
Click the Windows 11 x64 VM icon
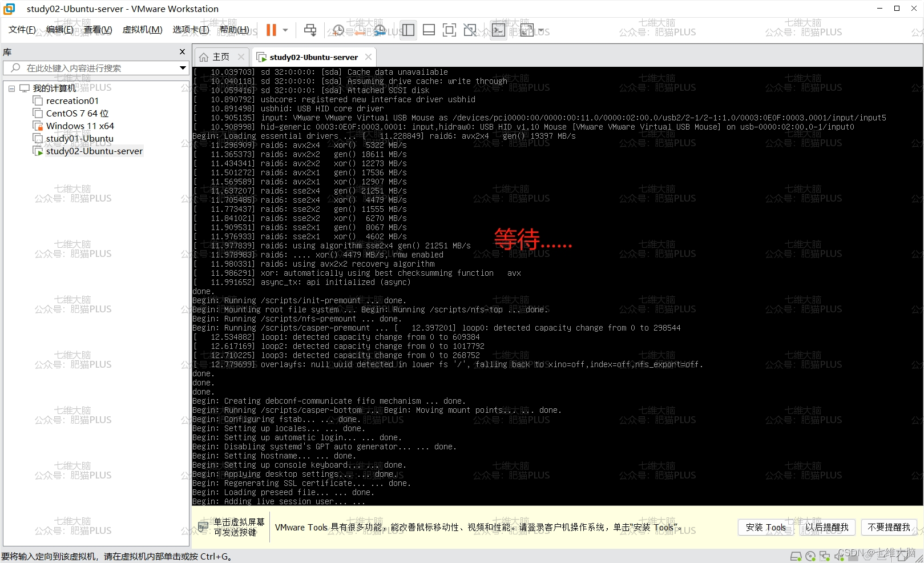click(38, 126)
